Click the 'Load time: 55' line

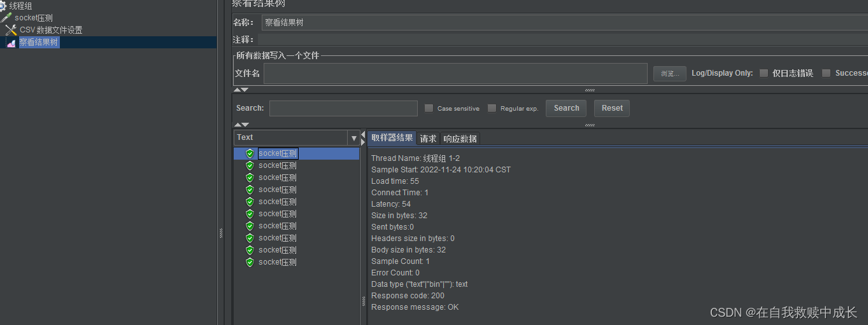tap(395, 181)
